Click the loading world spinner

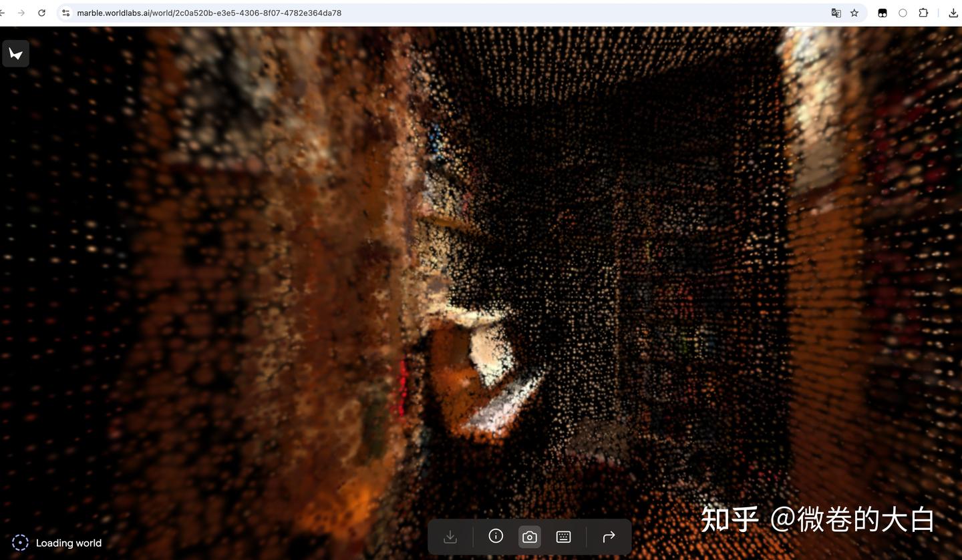pos(19,543)
